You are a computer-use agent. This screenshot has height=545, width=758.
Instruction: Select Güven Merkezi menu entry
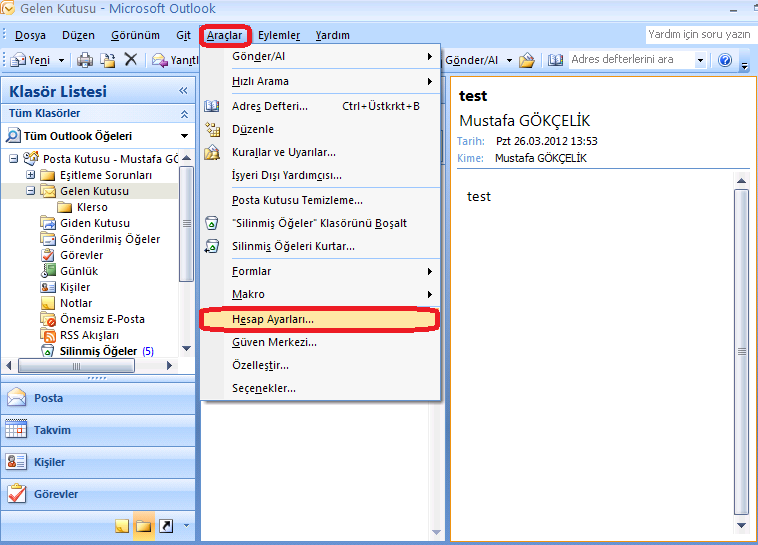pos(274,342)
